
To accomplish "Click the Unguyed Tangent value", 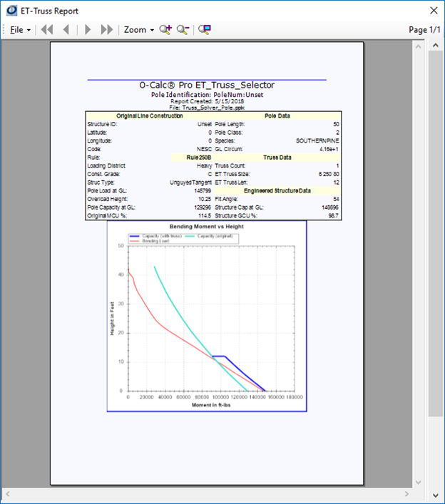I will click(190, 182).
